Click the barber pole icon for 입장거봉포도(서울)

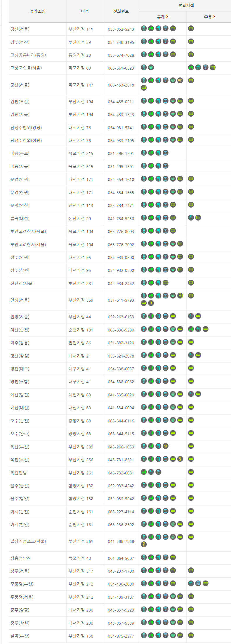144,544
